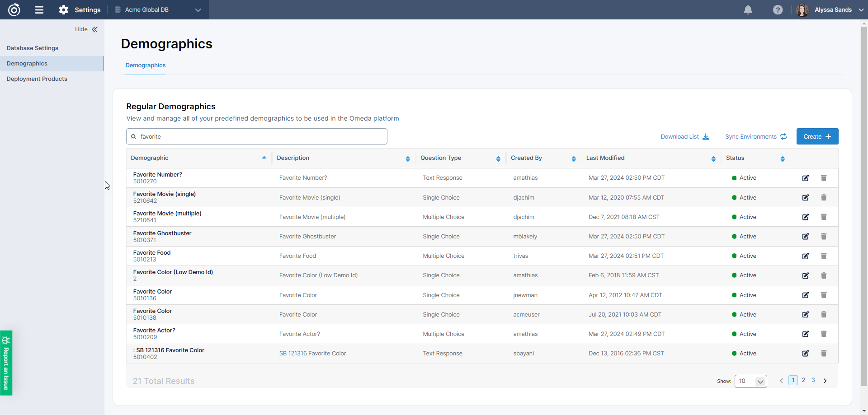
Task: Expand the Acme Global DB dropdown
Action: [x=198, y=10]
